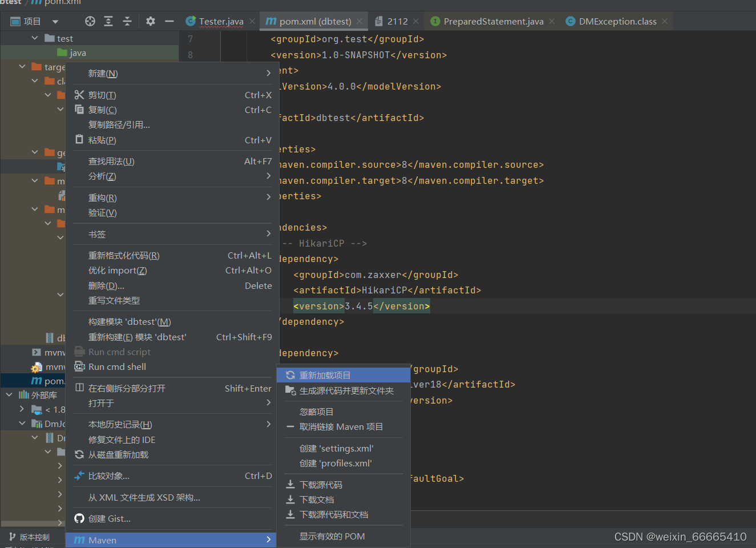The image size is (756, 548).
Task: Click download icon beside 下载源代码
Action: pyautogui.click(x=290, y=485)
